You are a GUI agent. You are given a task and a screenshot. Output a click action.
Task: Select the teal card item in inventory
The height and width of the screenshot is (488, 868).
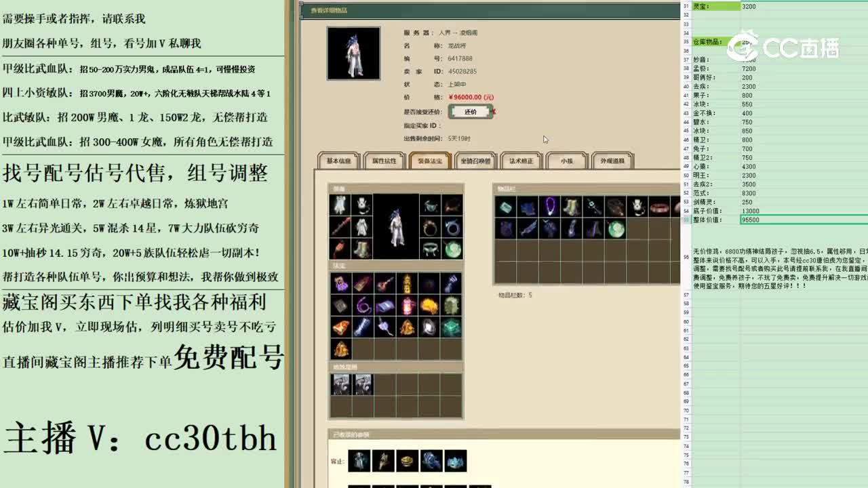[x=506, y=207]
